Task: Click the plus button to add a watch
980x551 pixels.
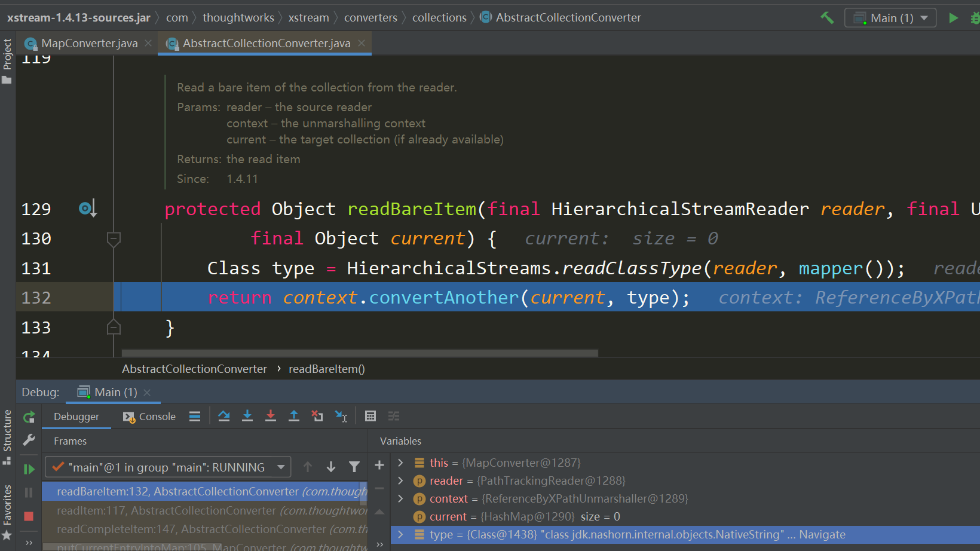Action: click(379, 465)
